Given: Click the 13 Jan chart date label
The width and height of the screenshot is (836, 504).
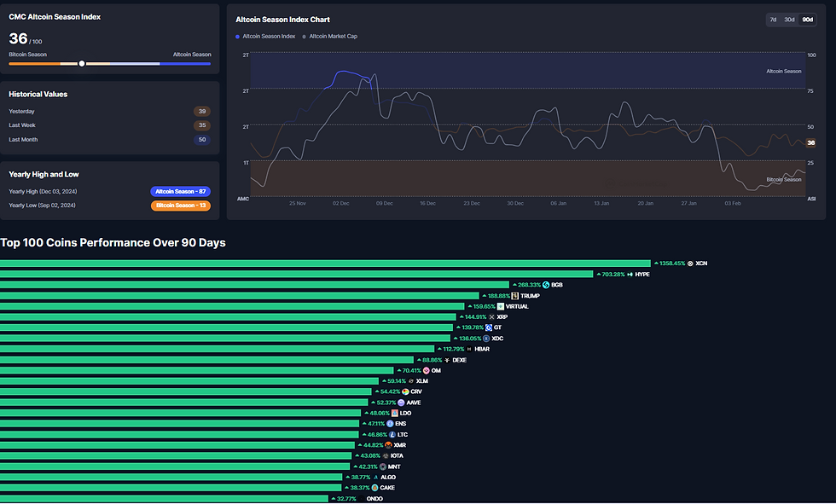Looking at the screenshot, I should click(601, 204).
